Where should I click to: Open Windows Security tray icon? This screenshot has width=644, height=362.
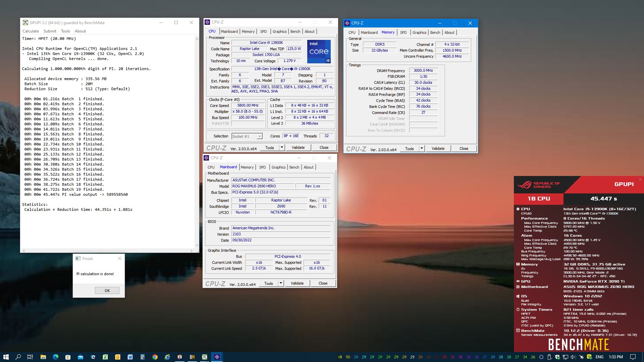(557, 357)
